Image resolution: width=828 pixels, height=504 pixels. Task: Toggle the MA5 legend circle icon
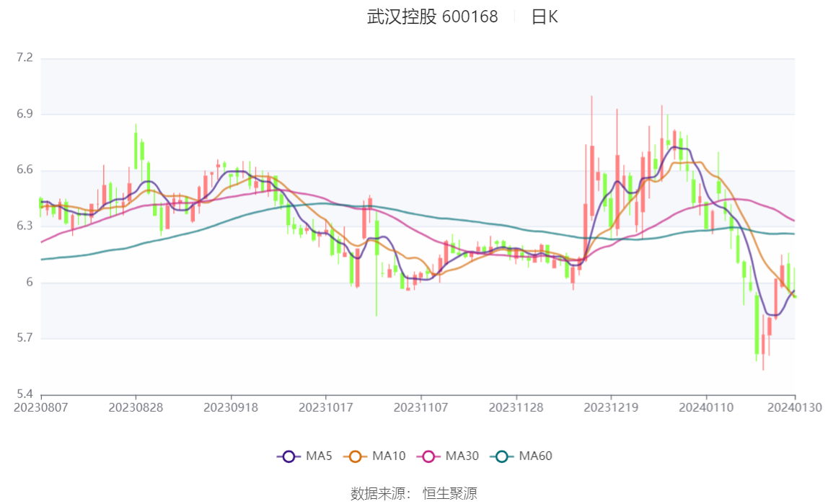coord(289,456)
